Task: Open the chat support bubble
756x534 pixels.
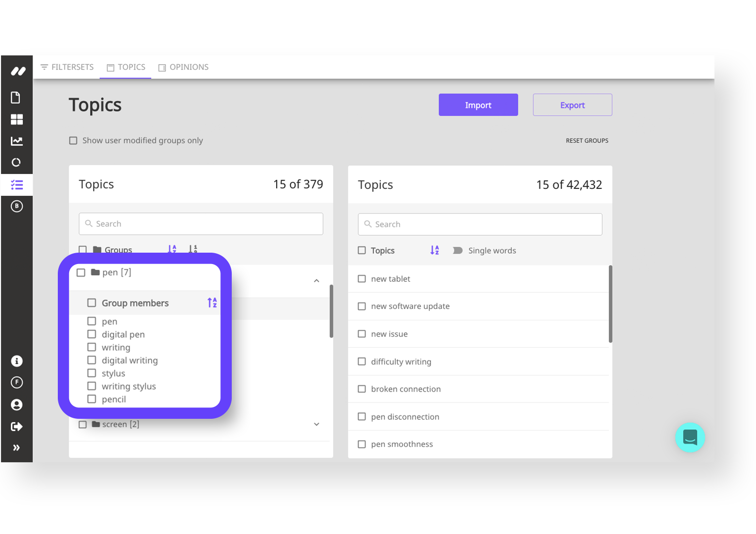Action: point(690,438)
